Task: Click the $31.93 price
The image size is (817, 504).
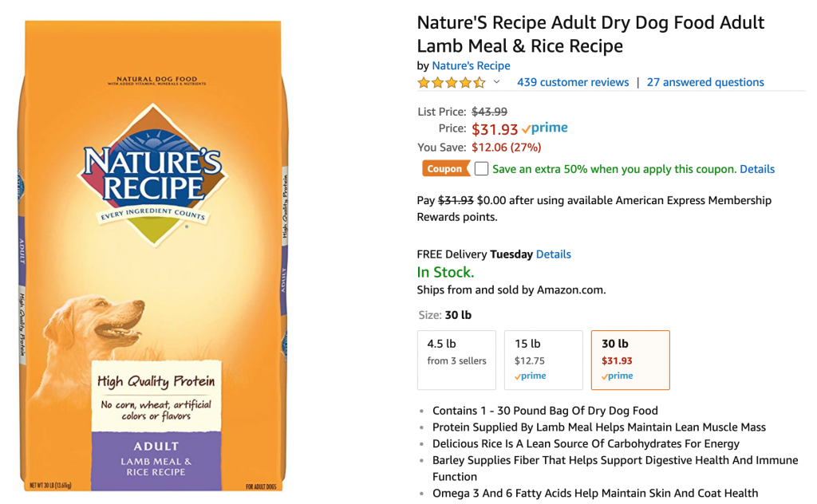Action: click(495, 129)
